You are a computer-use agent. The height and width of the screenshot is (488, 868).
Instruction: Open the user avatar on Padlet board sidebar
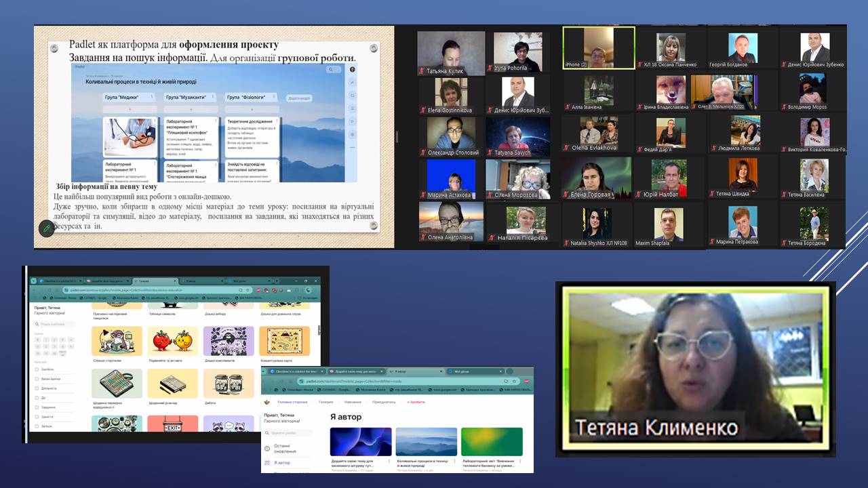point(353,69)
